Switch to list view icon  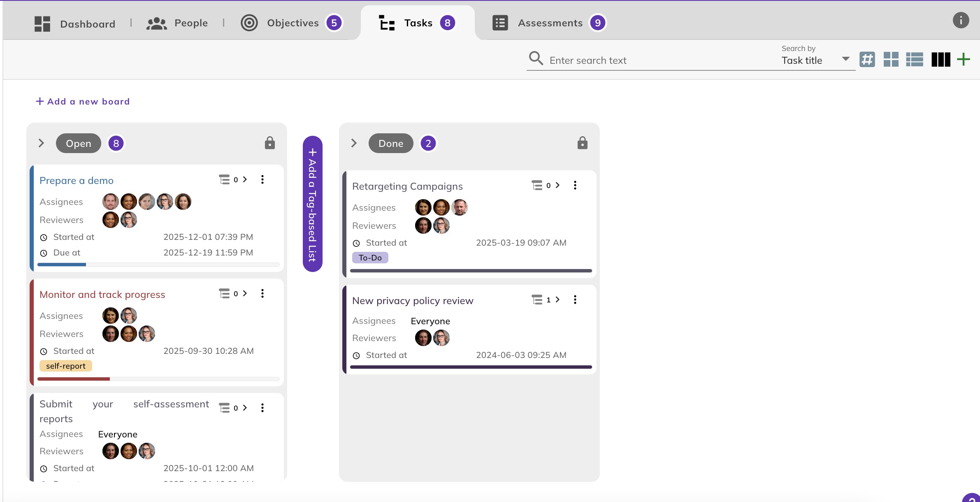(x=915, y=60)
